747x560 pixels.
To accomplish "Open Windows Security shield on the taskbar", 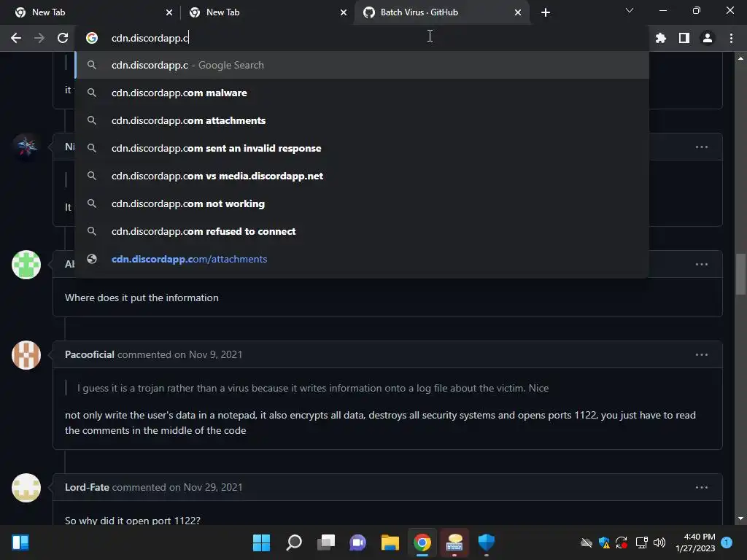I will [x=487, y=542].
